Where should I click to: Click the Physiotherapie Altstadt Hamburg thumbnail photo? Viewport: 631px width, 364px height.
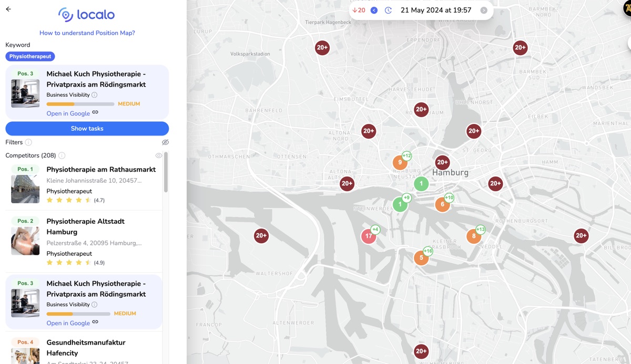pyautogui.click(x=25, y=241)
